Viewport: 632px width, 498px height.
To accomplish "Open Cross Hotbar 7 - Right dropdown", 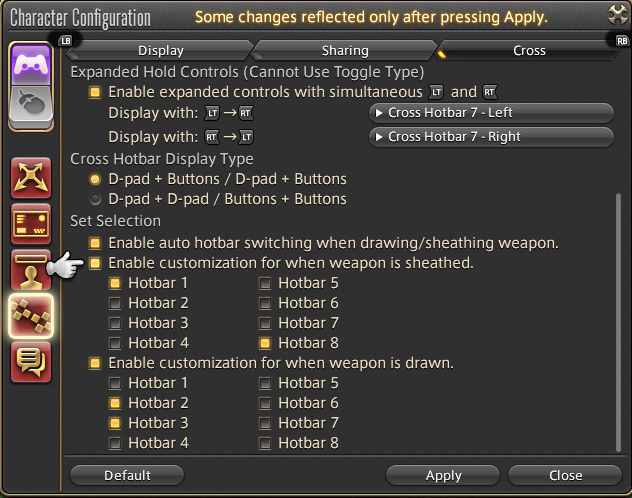I will coord(491,137).
